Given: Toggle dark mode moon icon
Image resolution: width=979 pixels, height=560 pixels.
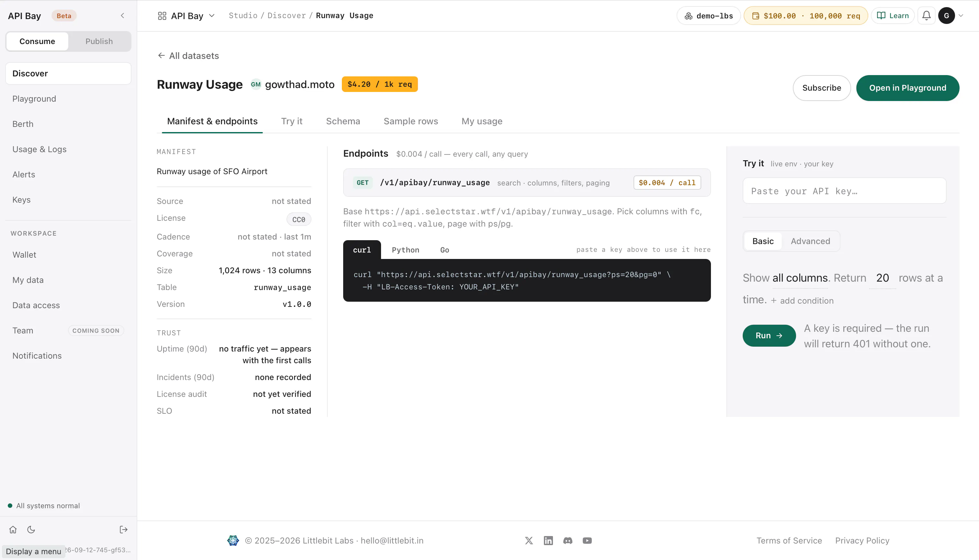Looking at the screenshot, I should coord(31,530).
